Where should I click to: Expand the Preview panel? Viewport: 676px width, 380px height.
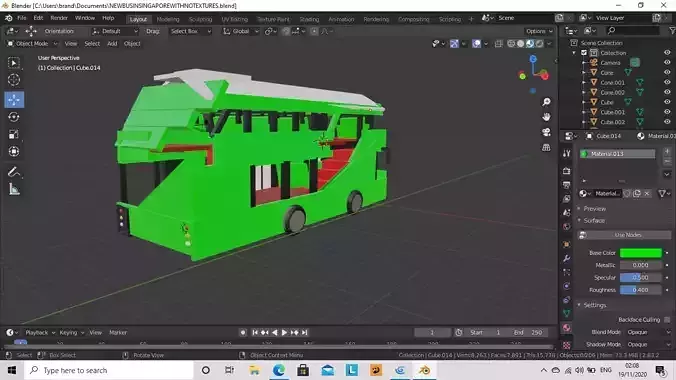(595, 209)
